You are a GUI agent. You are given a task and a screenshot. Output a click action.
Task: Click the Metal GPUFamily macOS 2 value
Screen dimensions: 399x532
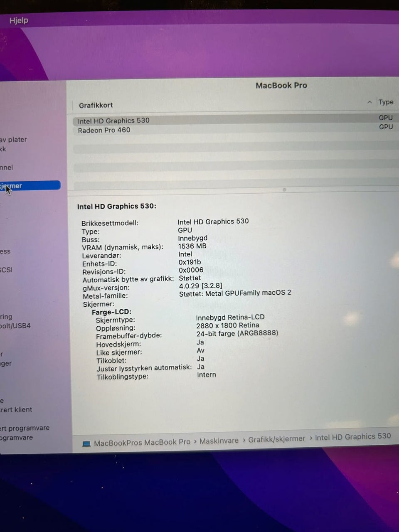tap(235, 293)
